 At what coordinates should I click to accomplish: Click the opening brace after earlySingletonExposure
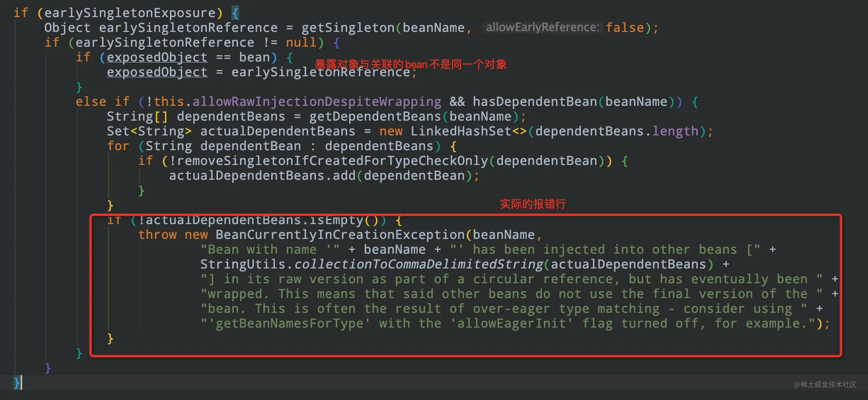pos(235,13)
